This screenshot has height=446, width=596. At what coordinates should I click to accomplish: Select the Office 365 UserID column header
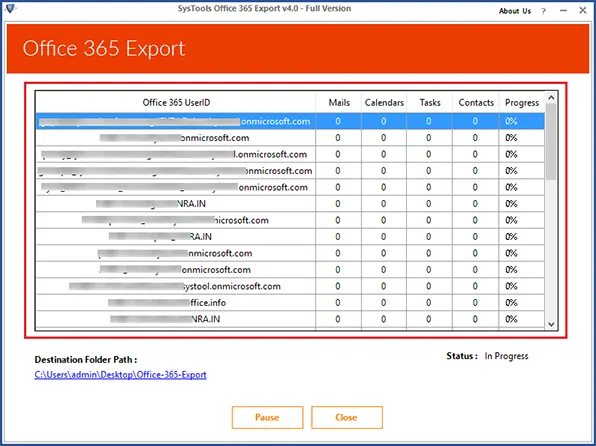(x=176, y=103)
